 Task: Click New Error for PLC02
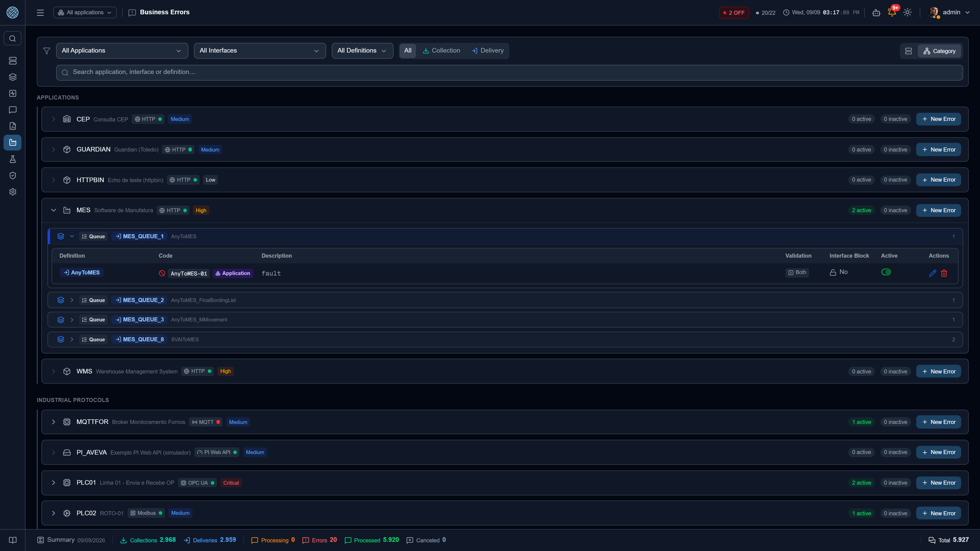click(x=939, y=513)
